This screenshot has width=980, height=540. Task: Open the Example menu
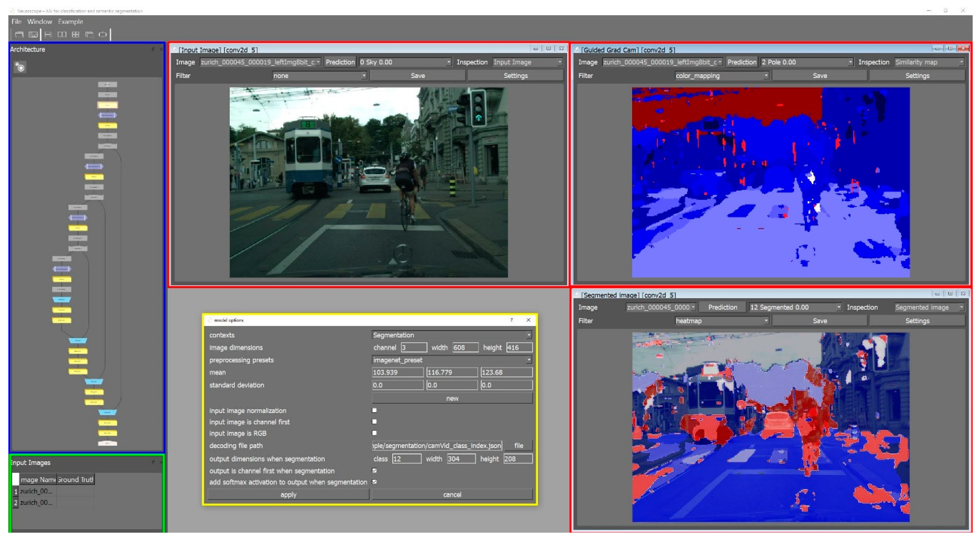tap(70, 22)
